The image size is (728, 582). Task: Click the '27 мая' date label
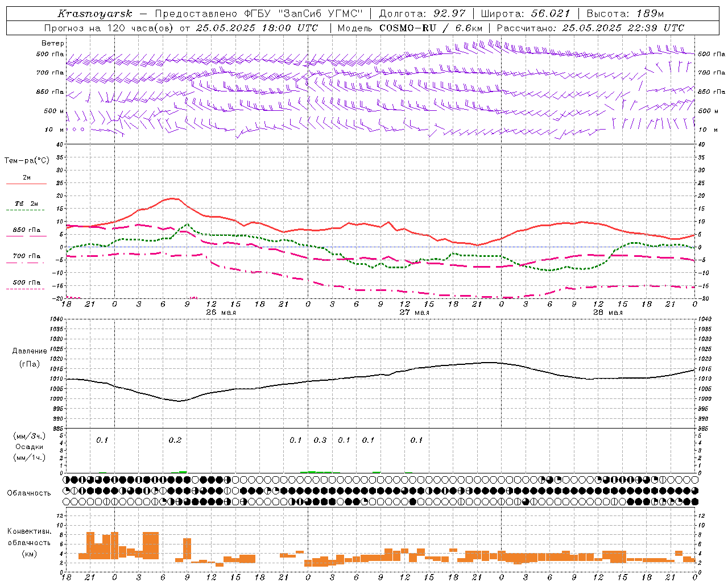[414, 313]
